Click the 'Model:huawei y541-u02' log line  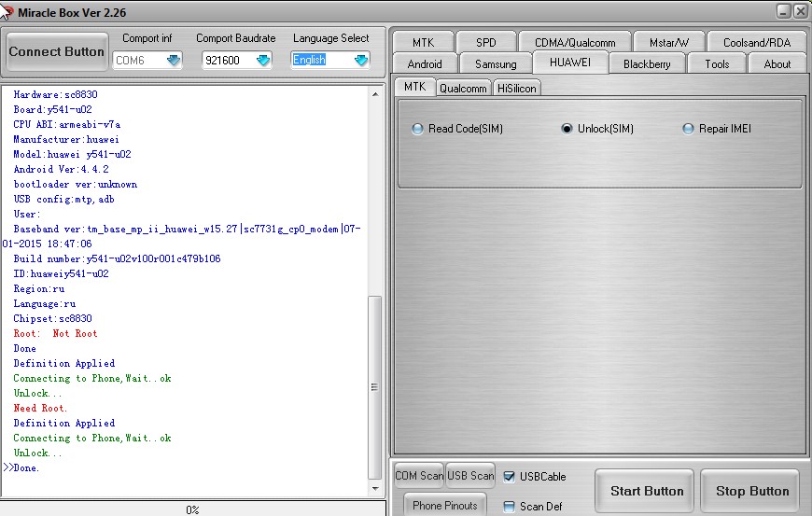[72, 154]
